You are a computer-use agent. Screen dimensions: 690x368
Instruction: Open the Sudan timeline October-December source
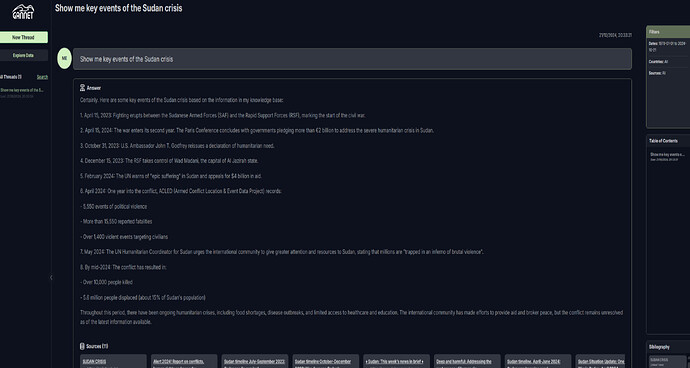(326, 361)
